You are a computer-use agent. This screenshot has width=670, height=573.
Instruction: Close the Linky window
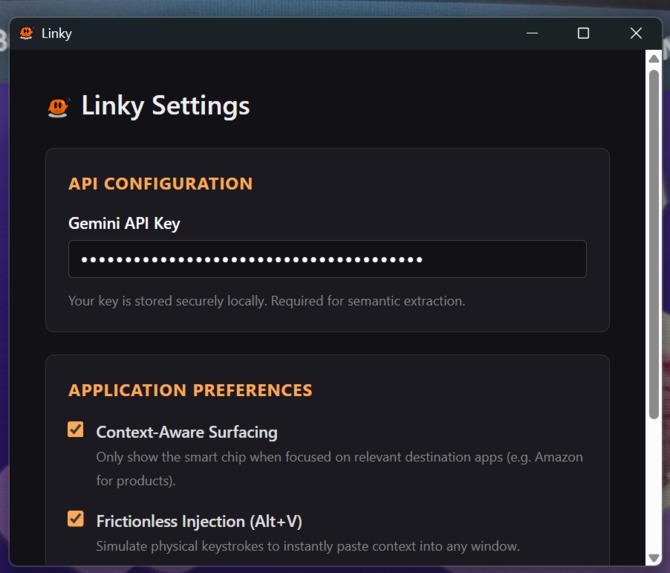(636, 33)
